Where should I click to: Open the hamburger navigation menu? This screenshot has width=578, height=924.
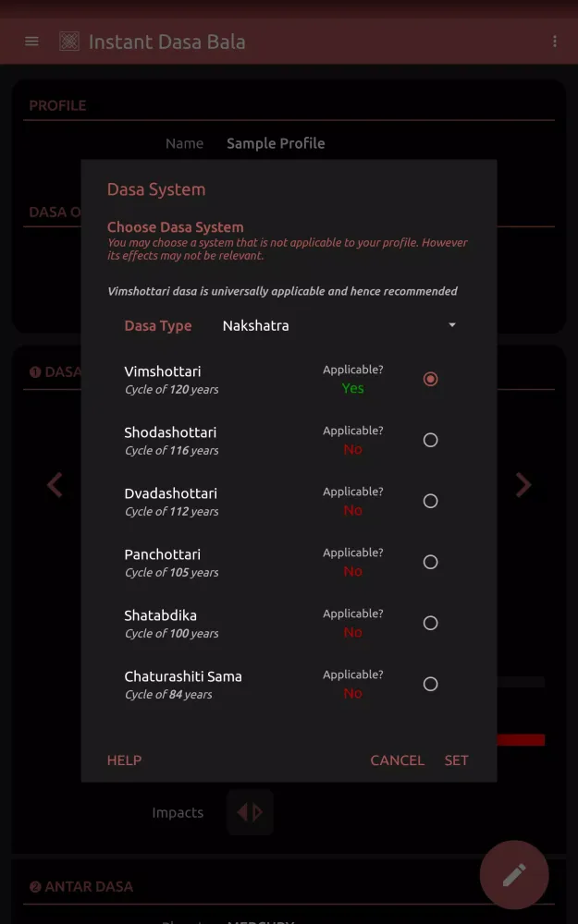coord(31,42)
